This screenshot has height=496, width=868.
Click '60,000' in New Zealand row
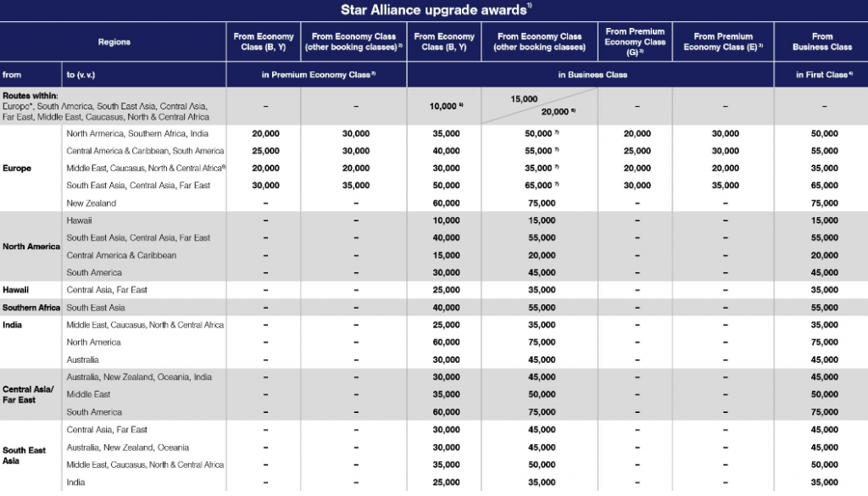[446, 203]
